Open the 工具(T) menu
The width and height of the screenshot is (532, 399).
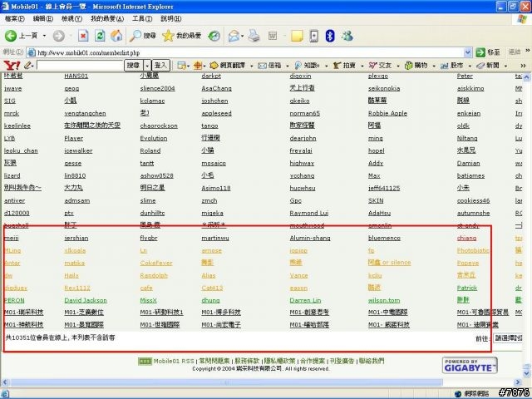(x=142, y=18)
